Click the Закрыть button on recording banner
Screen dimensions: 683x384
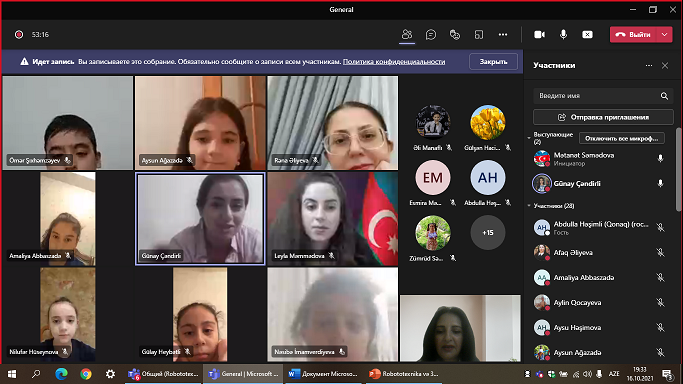point(493,61)
